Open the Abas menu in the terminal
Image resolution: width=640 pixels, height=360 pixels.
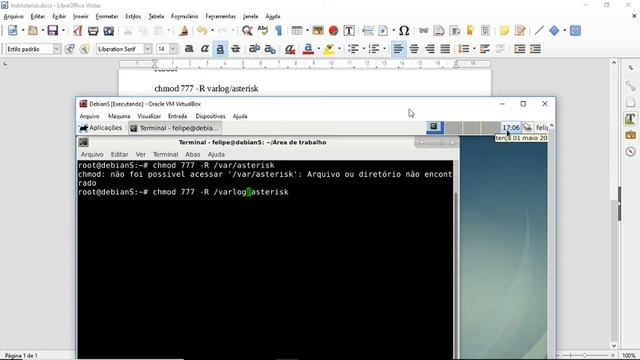(193, 154)
